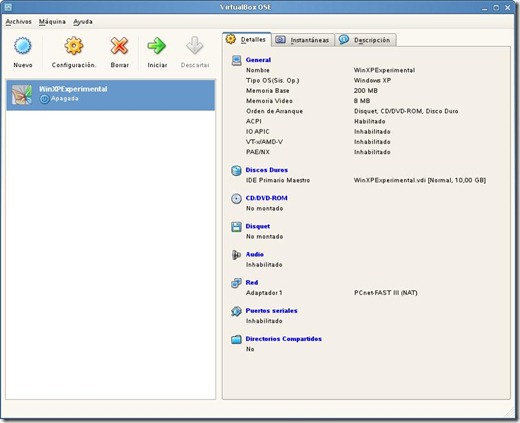The width and height of the screenshot is (520, 423).
Task: Click the 'PAE/NX' label
Action: [x=258, y=152]
